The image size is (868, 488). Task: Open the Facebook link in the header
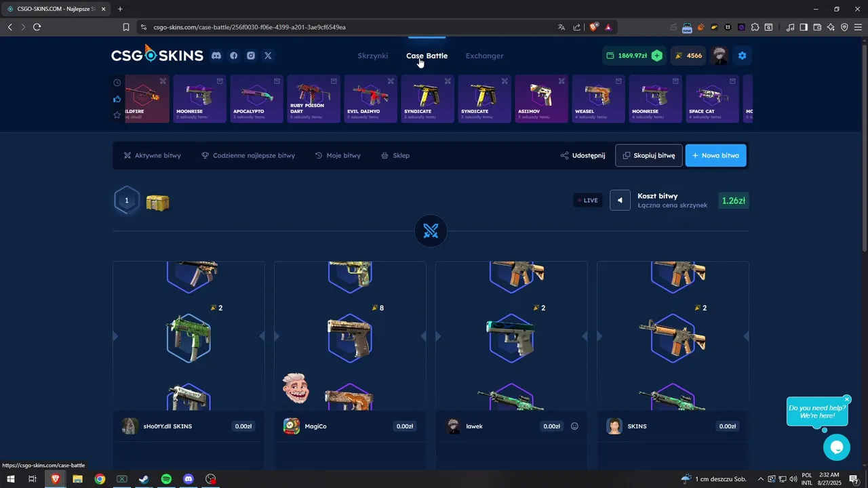234,56
